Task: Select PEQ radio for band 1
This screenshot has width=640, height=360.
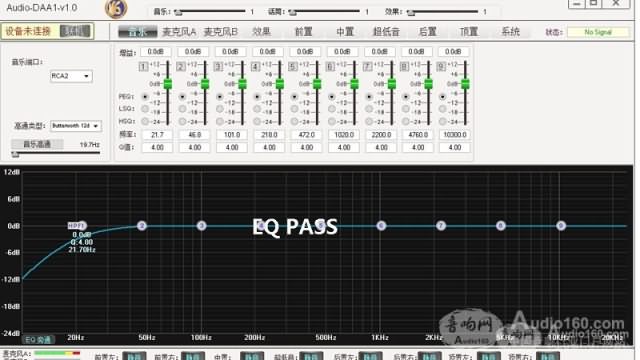Action: tap(145, 97)
